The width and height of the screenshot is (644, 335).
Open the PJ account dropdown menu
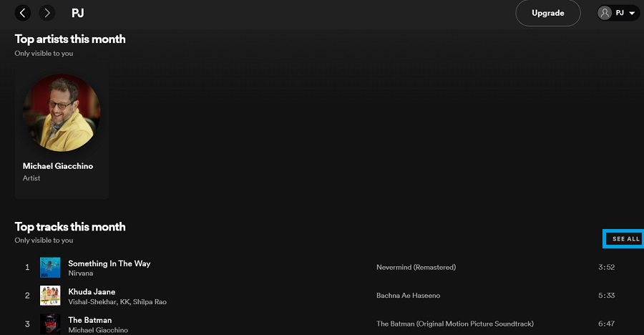pos(618,13)
